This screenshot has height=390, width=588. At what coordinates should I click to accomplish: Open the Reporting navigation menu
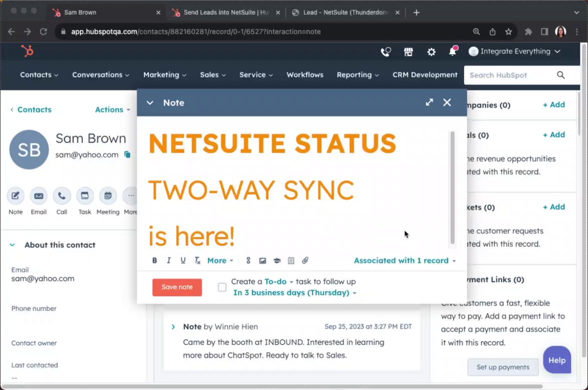[x=358, y=75]
